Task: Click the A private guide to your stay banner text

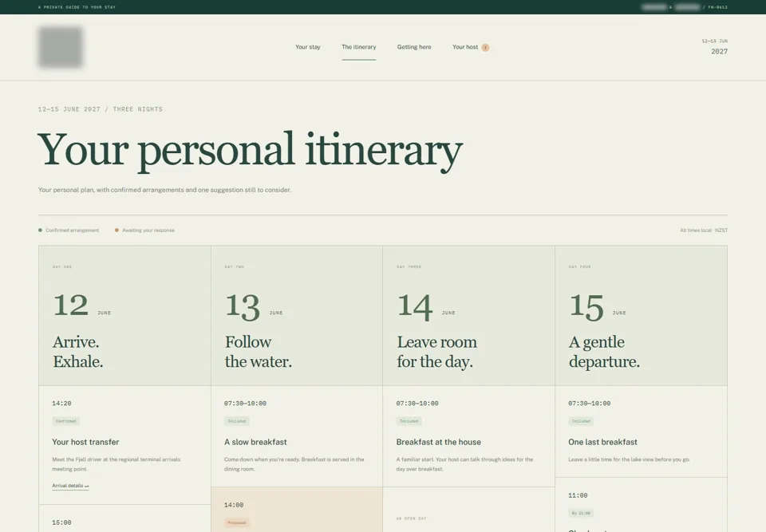Action: pos(77,7)
